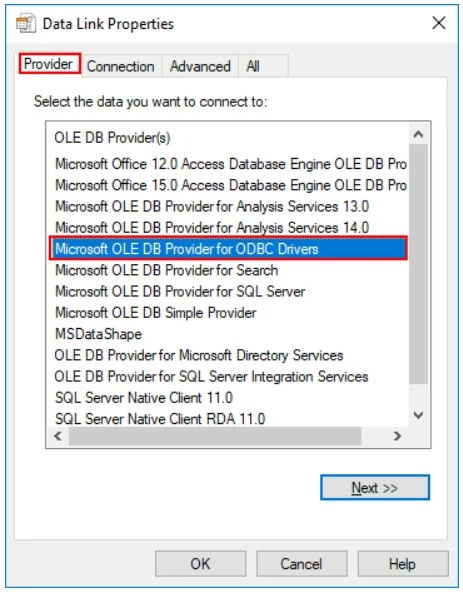Open the Advanced tab

pyautogui.click(x=200, y=66)
